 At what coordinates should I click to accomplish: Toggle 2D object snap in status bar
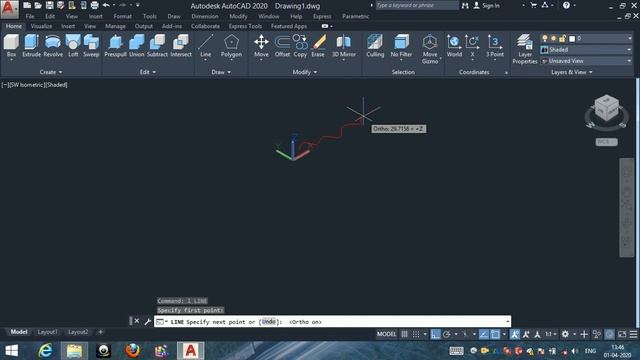pyautogui.click(x=495, y=334)
